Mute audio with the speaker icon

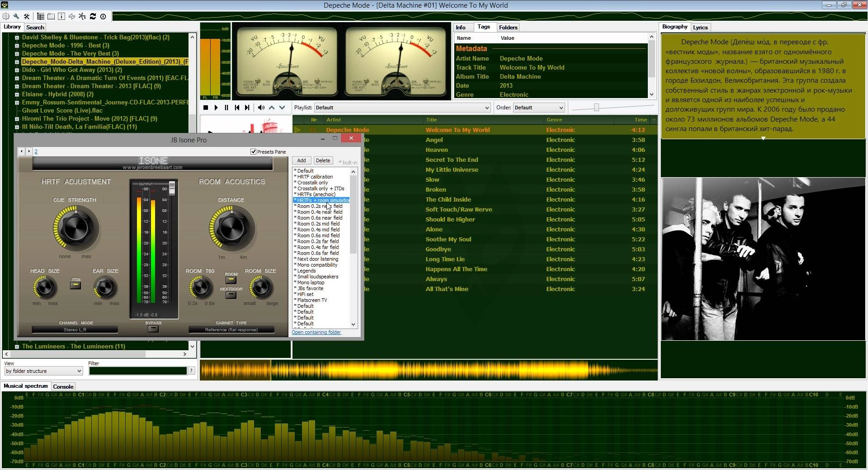(261, 108)
